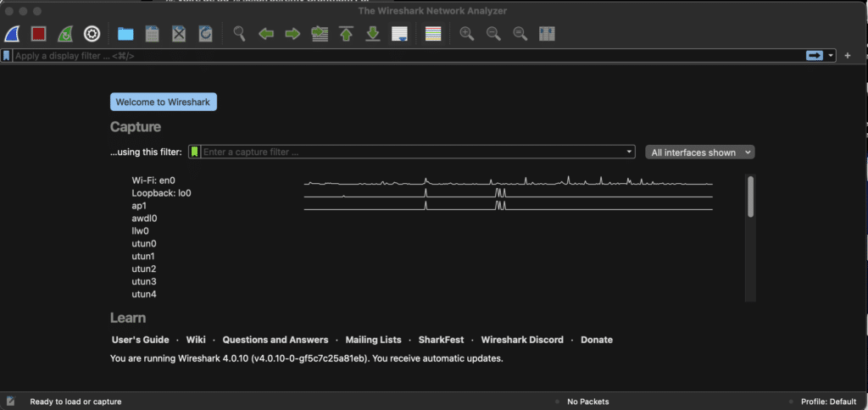This screenshot has width=868, height=410.
Task: Open SharkFest link
Action: [441, 340]
